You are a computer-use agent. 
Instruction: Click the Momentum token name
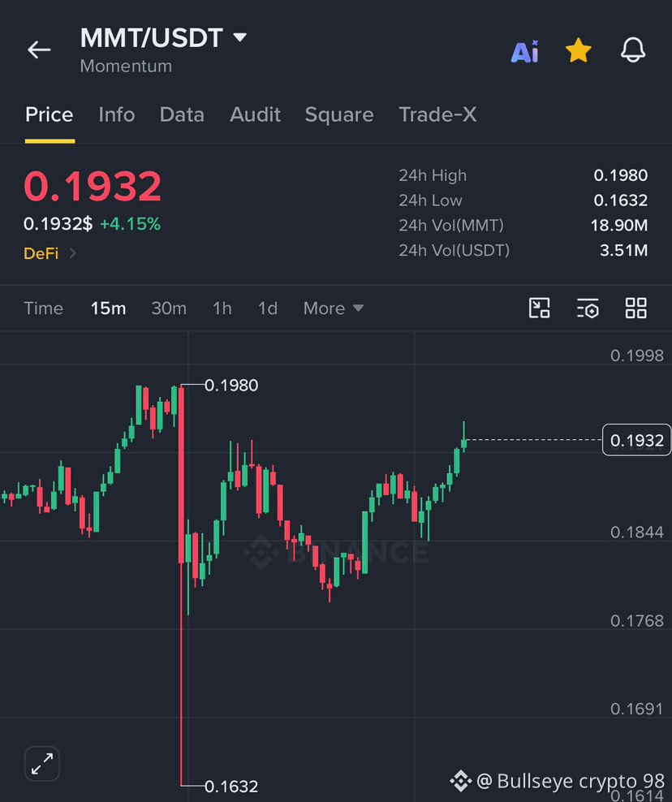click(126, 66)
